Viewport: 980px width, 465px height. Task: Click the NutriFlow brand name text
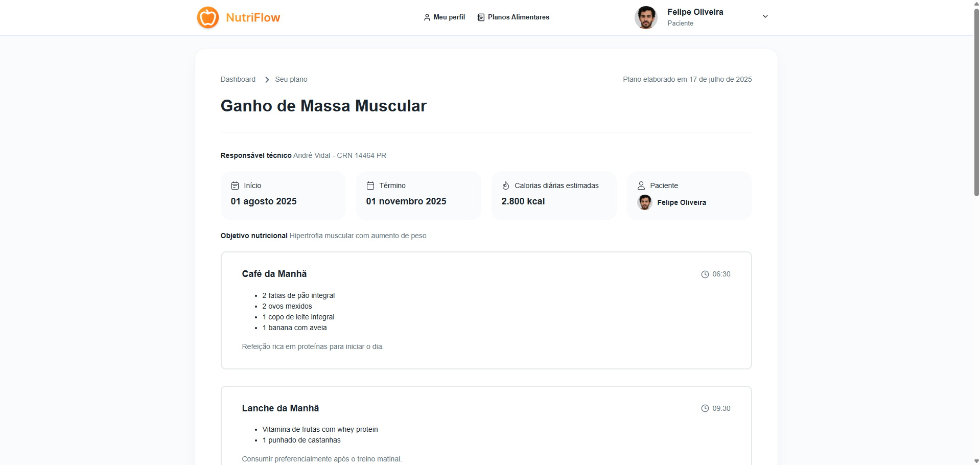pos(253,18)
